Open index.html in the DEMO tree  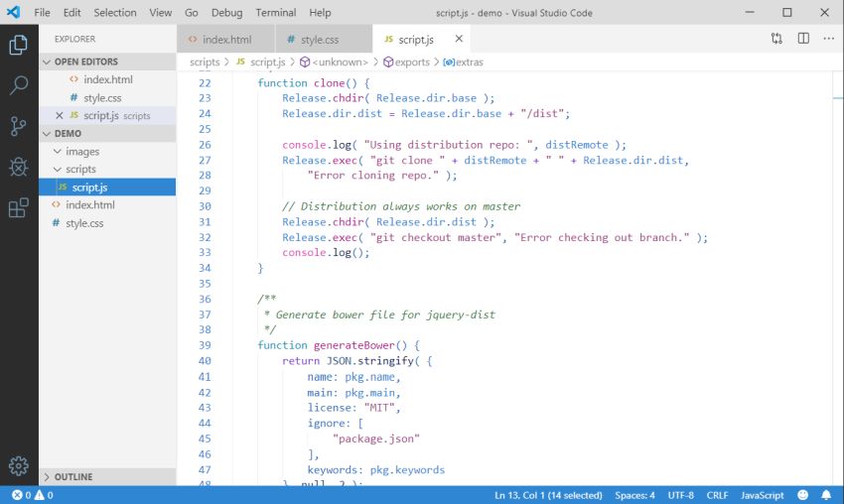89,205
